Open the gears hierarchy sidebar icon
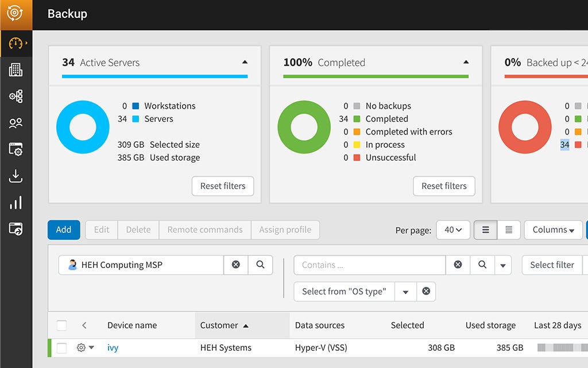The width and height of the screenshot is (588, 368). 16,97
